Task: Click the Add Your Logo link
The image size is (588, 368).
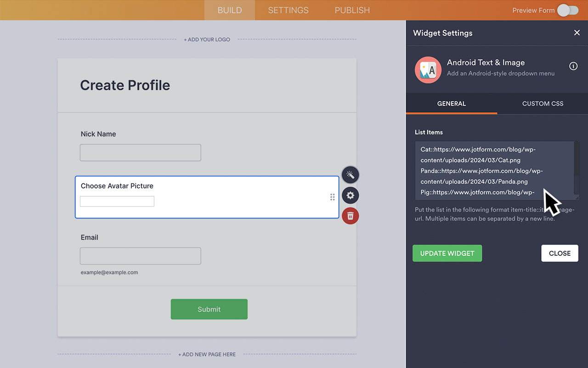Action: coord(207,40)
